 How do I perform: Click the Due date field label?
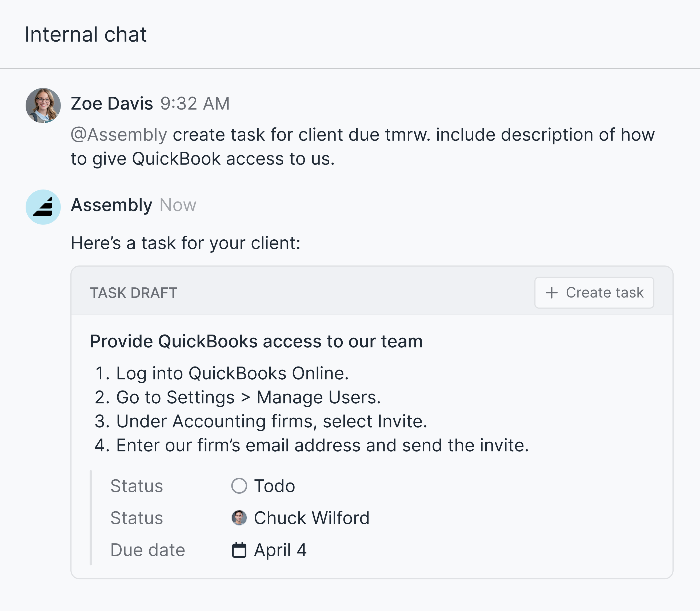(x=147, y=550)
